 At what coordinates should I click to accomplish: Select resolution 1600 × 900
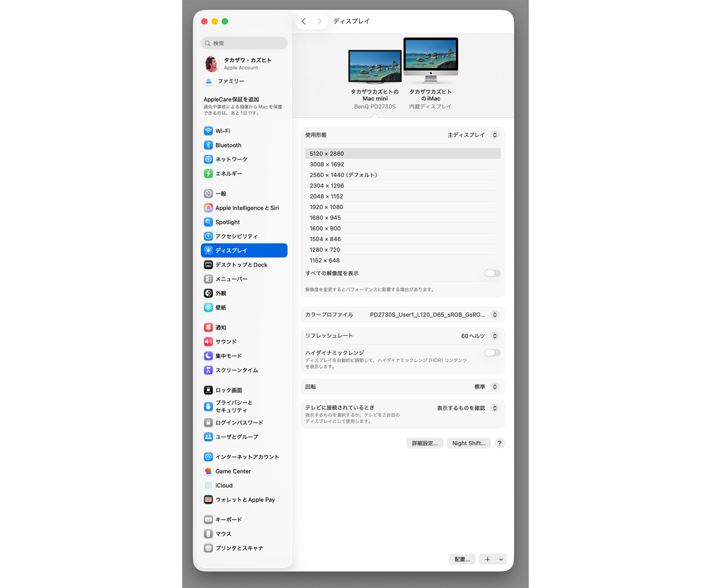403,228
